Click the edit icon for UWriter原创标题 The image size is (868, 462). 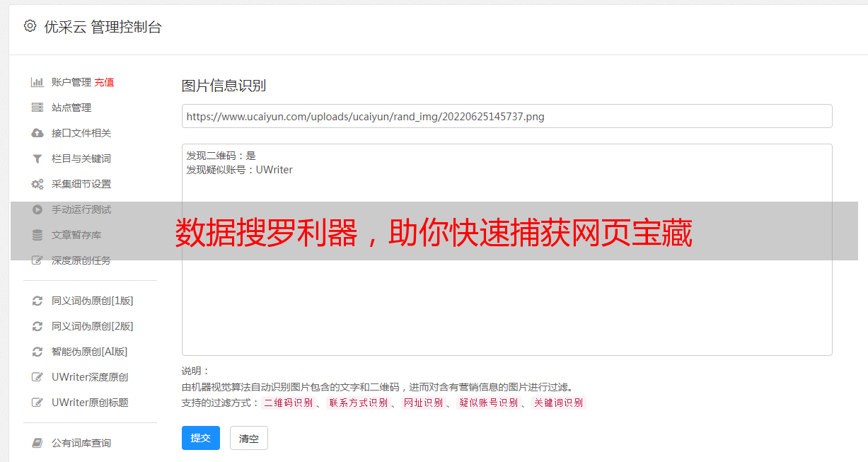[37, 403]
